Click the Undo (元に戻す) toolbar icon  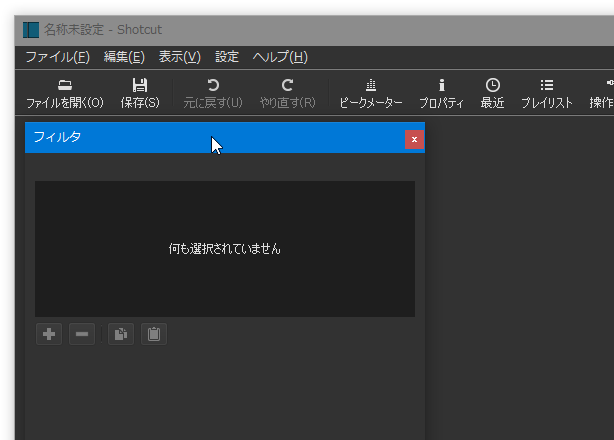point(213,85)
